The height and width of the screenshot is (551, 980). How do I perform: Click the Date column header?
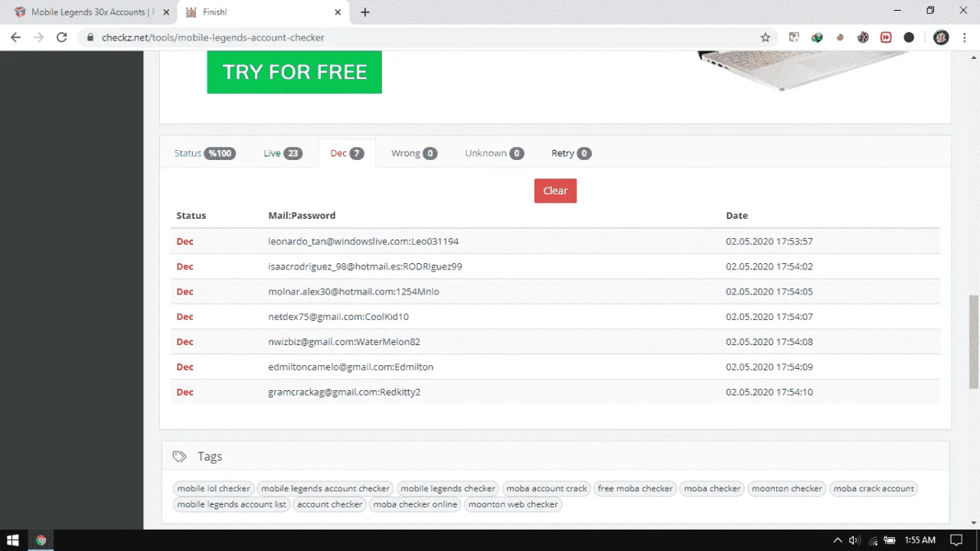737,216
